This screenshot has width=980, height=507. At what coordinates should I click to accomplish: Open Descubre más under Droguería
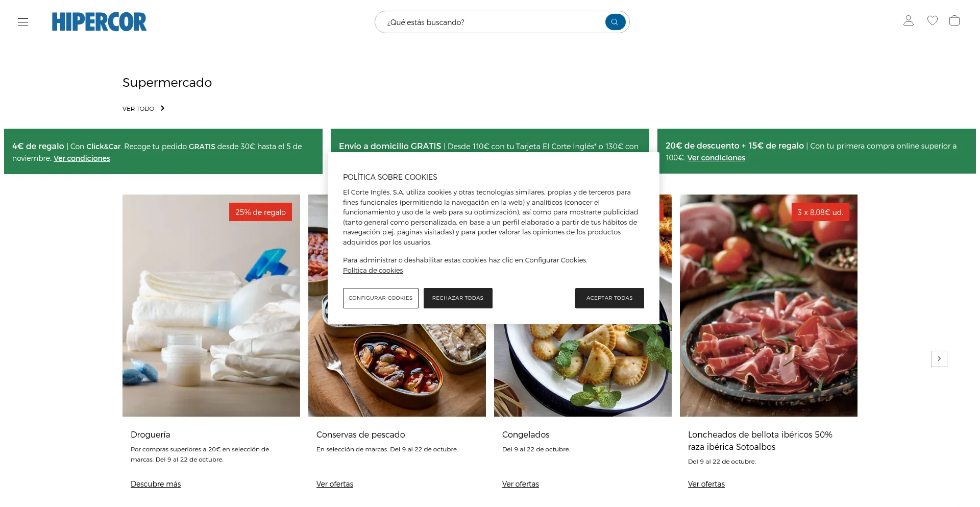(x=156, y=484)
